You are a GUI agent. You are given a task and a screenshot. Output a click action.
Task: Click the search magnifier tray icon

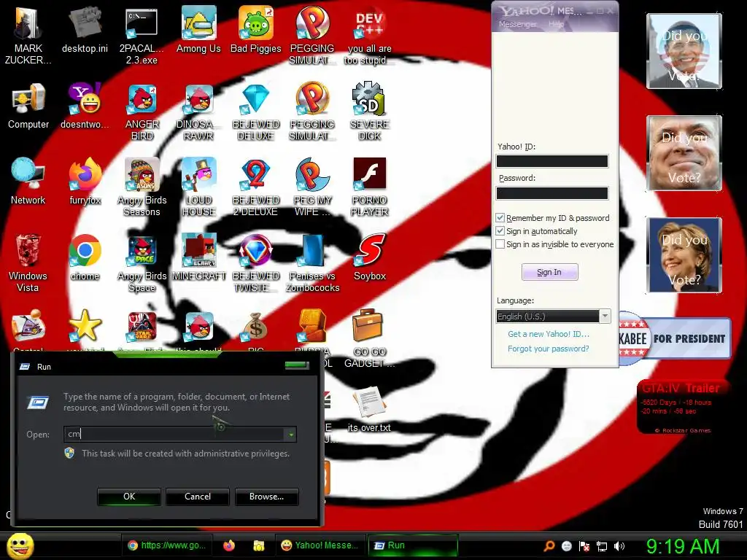(549, 545)
